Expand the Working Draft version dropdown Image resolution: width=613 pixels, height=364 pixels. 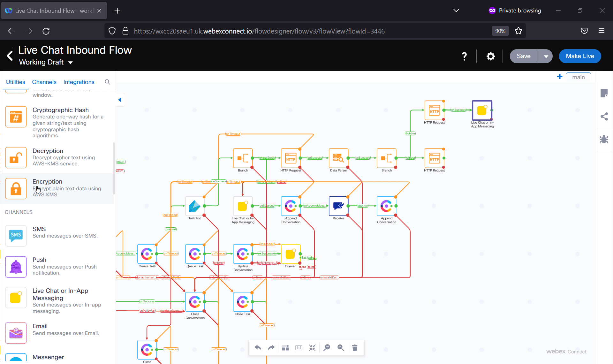(70, 63)
